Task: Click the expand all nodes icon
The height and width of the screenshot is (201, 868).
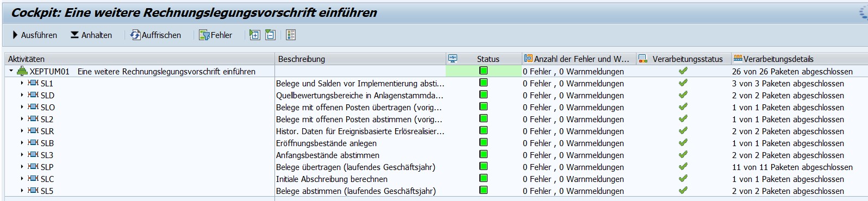Action: point(254,35)
